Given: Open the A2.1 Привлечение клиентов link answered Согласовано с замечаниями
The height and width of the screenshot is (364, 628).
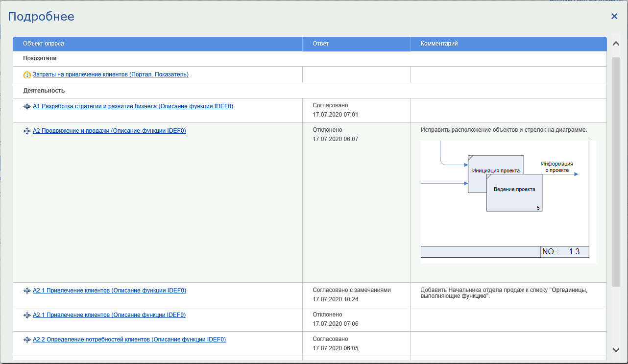Looking at the screenshot, I should [x=109, y=291].
